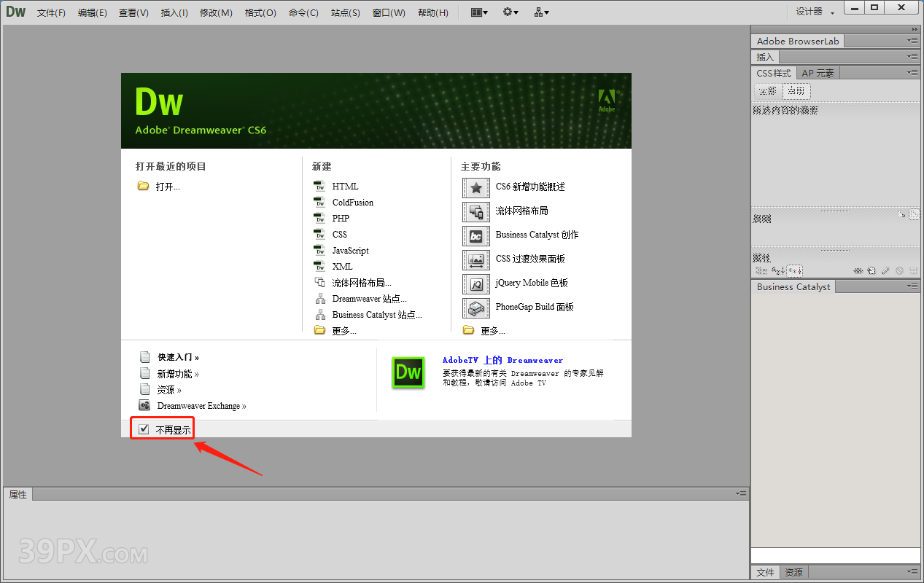Open the 插入(I) menu
The height and width of the screenshot is (583, 924).
tap(174, 12)
